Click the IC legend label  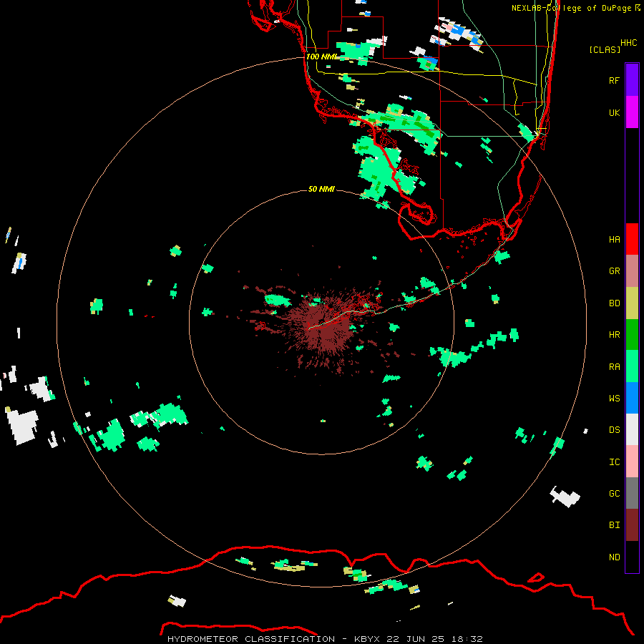(614, 462)
